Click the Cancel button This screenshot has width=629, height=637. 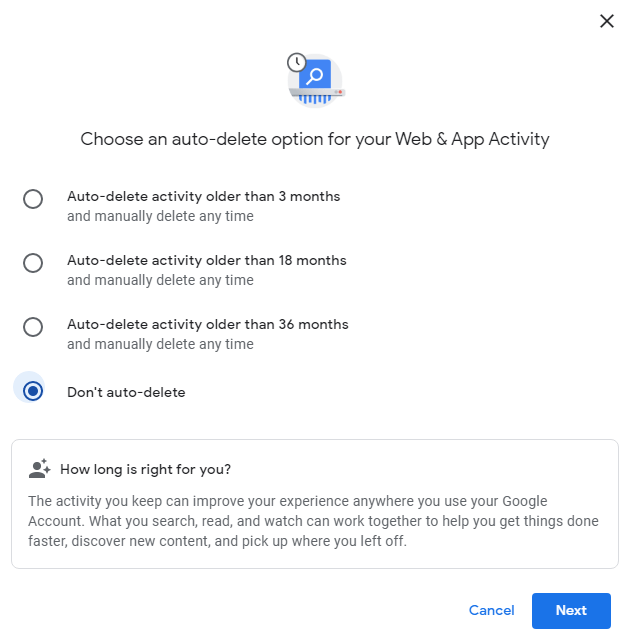coord(491,610)
